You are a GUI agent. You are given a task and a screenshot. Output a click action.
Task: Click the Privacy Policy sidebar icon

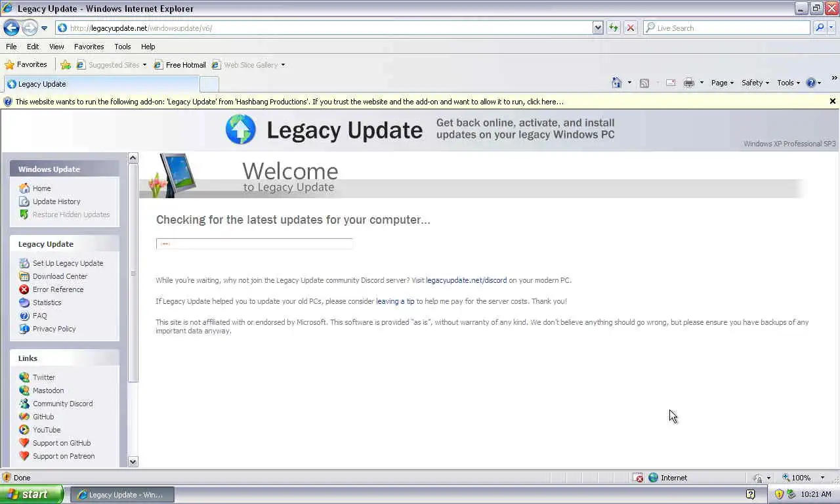pyautogui.click(x=24, y=329)
